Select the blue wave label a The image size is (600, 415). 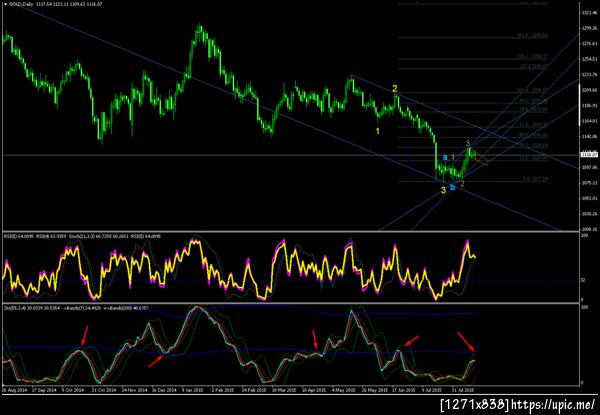(x=445, y=157)
